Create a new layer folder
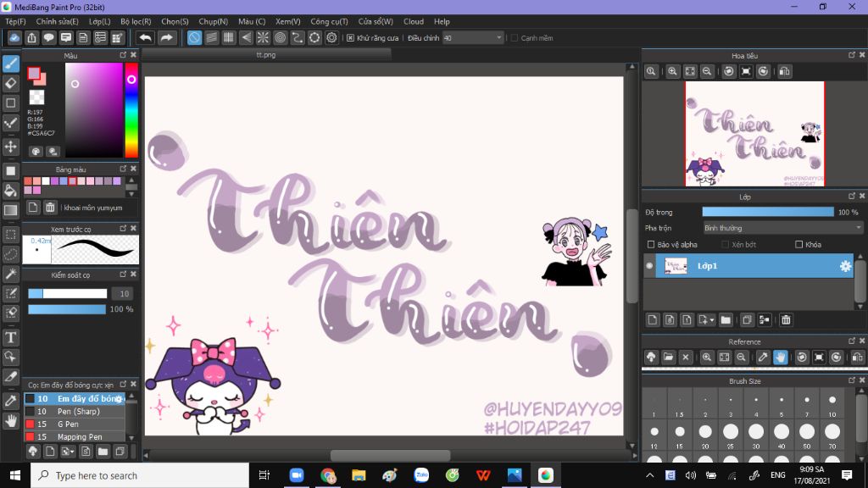 726,319
